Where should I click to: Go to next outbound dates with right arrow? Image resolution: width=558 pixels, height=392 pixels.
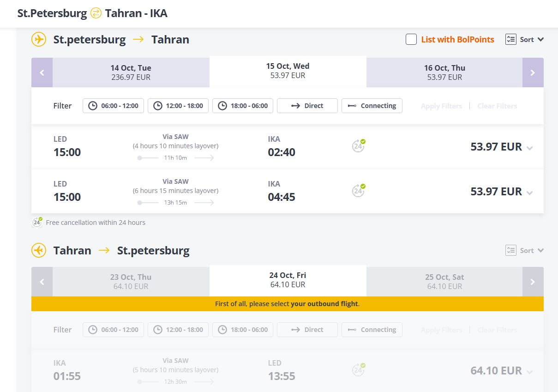(x=533, y=72)
